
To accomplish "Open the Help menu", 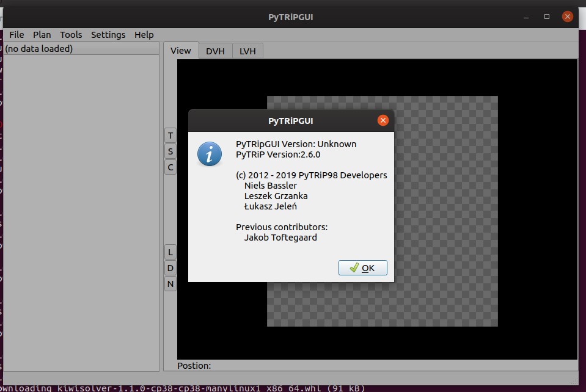I will pyautogui.click(x=144, y=35).
